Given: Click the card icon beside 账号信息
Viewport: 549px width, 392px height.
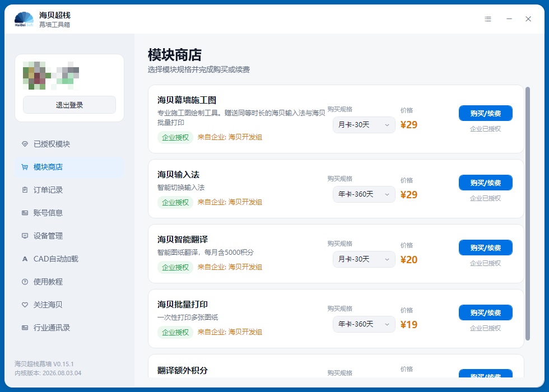Looking at the screenshot, I should [x=25, y=213].
